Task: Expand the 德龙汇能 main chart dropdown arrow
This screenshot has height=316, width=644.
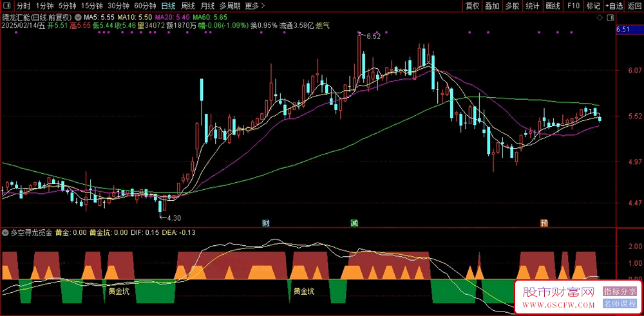Action: [x=78, y=18]
